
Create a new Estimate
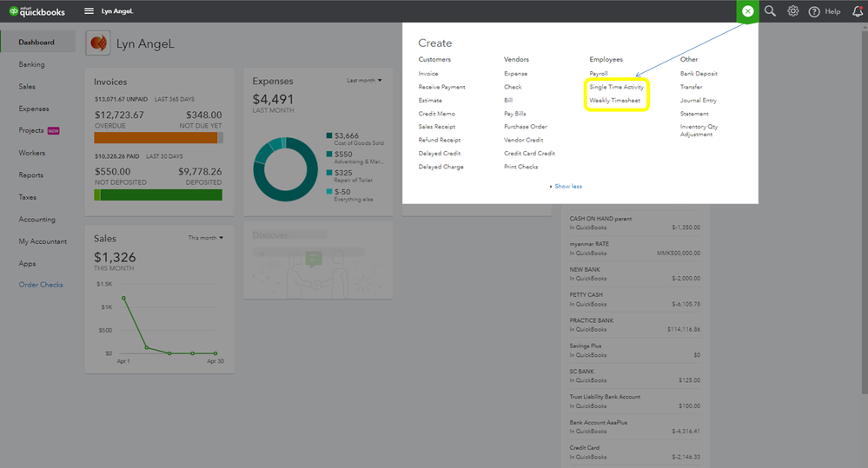[430, 100]
